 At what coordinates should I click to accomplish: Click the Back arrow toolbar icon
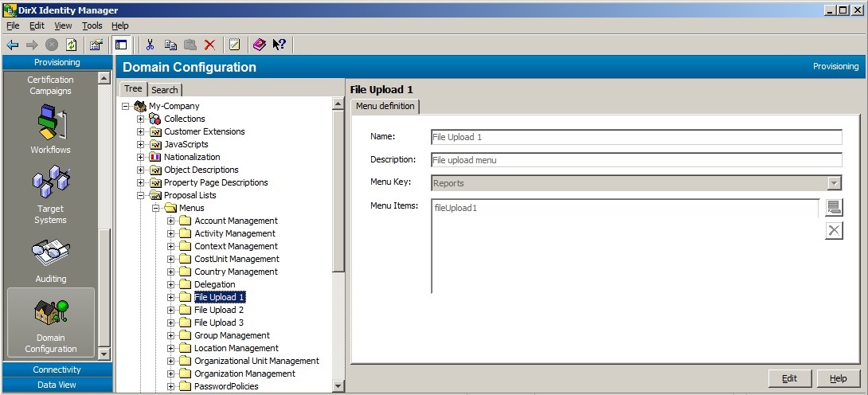point(13,45)
